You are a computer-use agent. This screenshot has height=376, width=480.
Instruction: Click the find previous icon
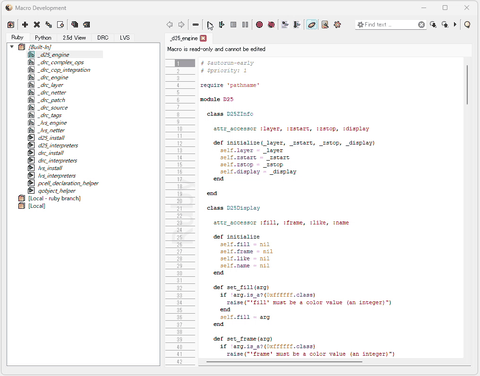445,25
